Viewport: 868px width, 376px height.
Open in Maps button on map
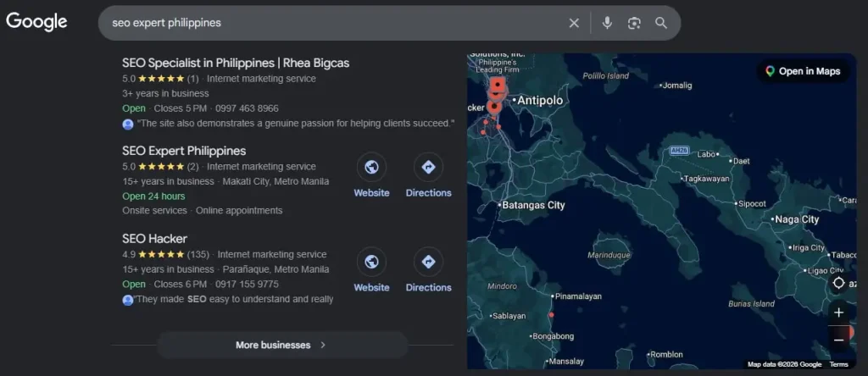pos(803,71)
